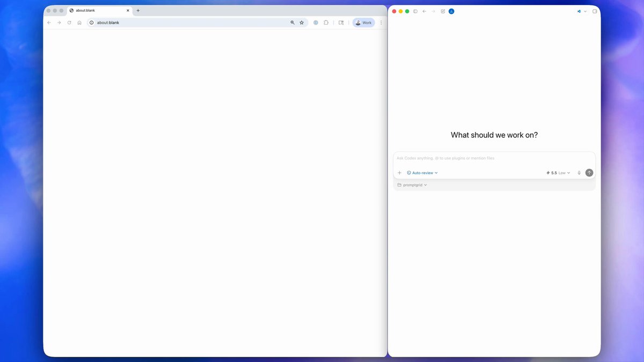Add attachment with the plus icon

click(399, 173)
